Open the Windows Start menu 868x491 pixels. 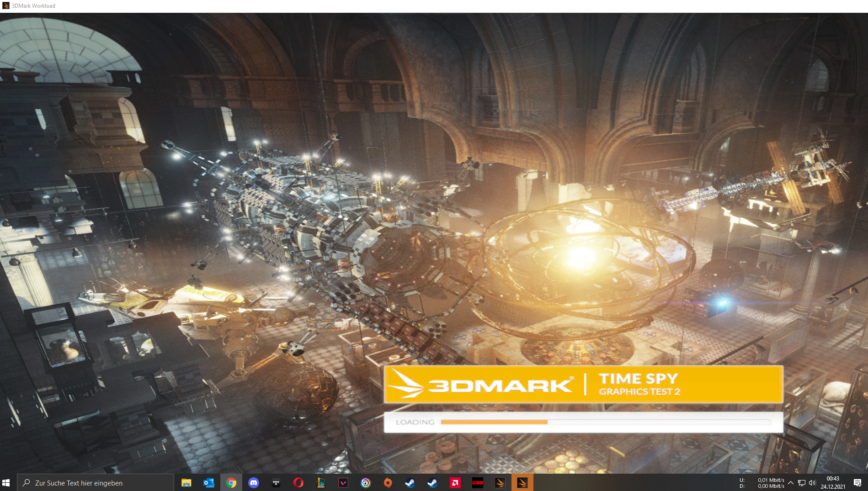click(7, 482)
